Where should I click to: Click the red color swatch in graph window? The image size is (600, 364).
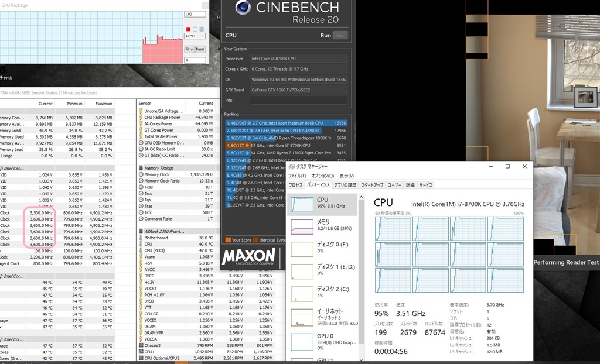point(188,29)
